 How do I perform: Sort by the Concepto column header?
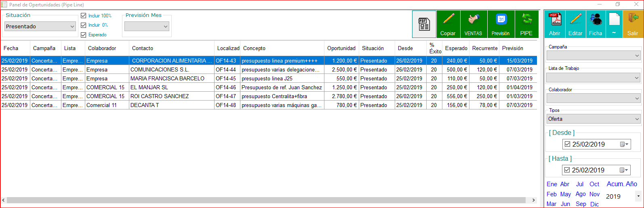[x=282, y=48]
